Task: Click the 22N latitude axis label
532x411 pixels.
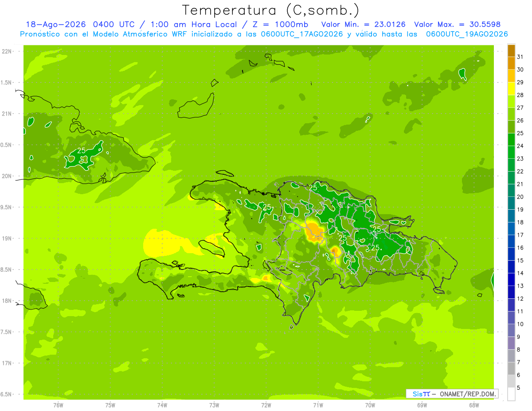Action: (8, 51)
